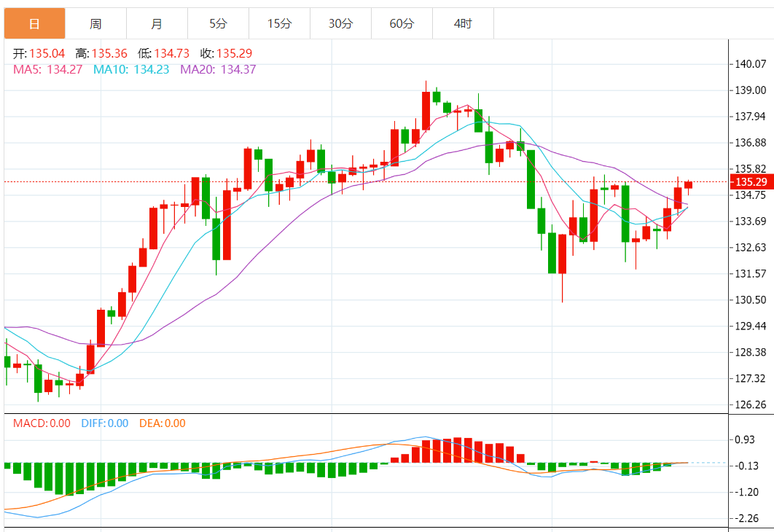The height and width of the screenshot is (532, 774).
Task: Click the low price 134.73
Action: pyautogui.click(x=171, y=53)
